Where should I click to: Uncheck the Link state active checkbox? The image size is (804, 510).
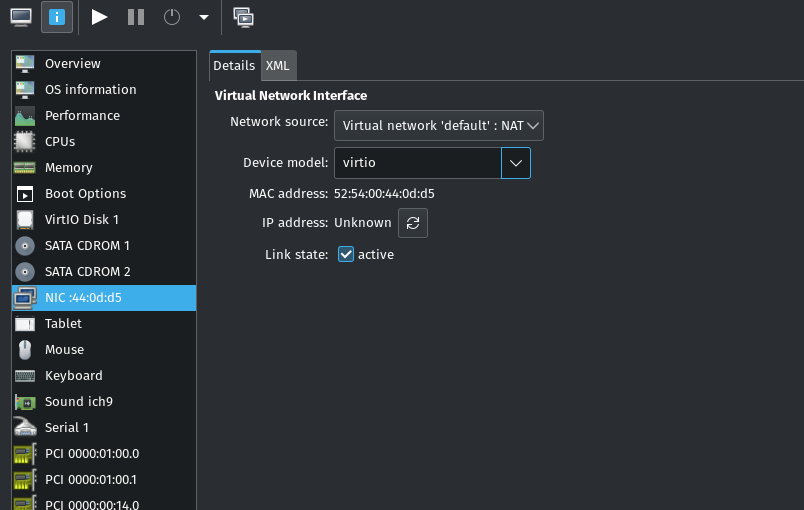(346, 255)
